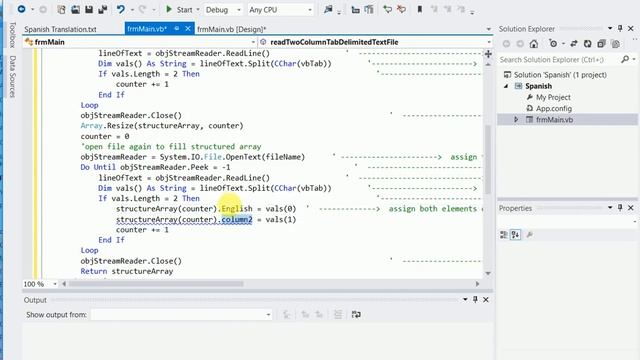
Task: Click the Solution Explorer search magnifier icon
Action: [x=625, y=60]
